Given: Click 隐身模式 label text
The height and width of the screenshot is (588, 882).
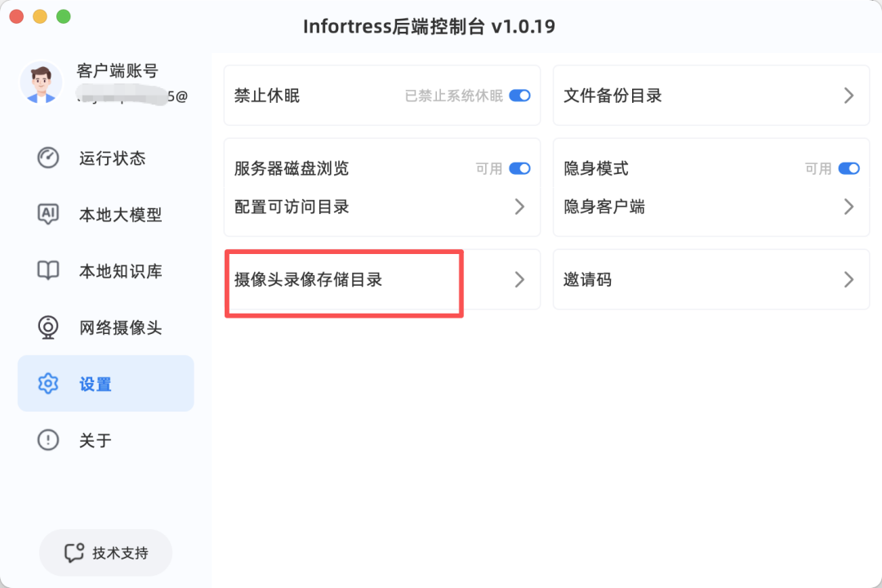Looking at the screenshot, I should [595, 168].
